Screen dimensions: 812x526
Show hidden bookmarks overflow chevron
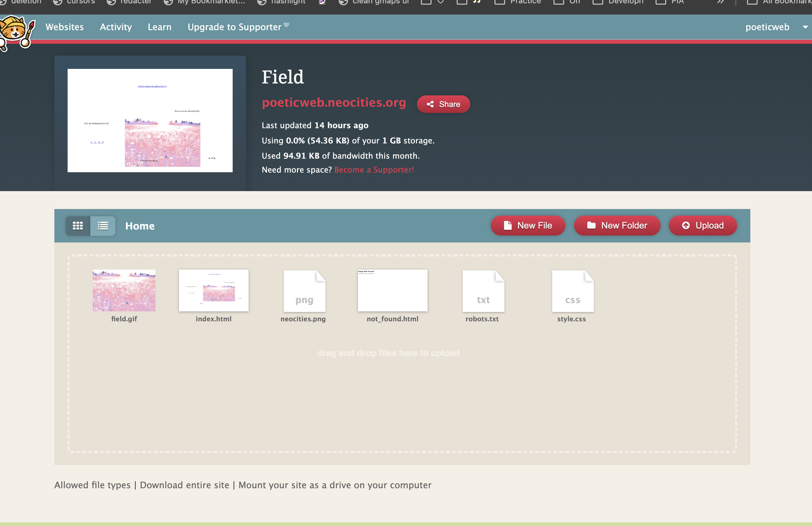[720, 2]
